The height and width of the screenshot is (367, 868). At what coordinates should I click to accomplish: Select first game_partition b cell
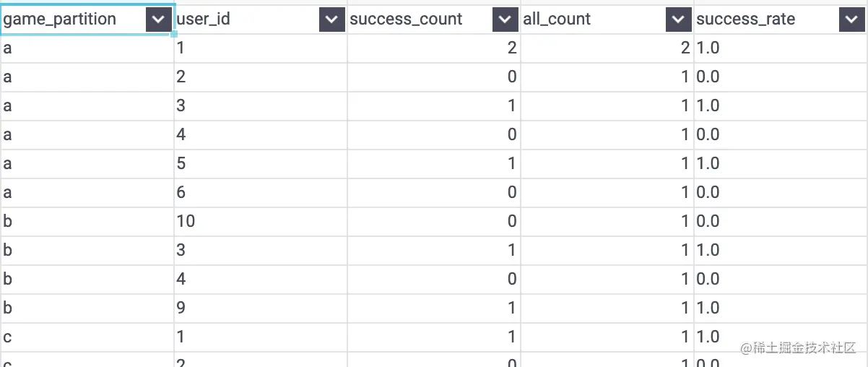87,221
